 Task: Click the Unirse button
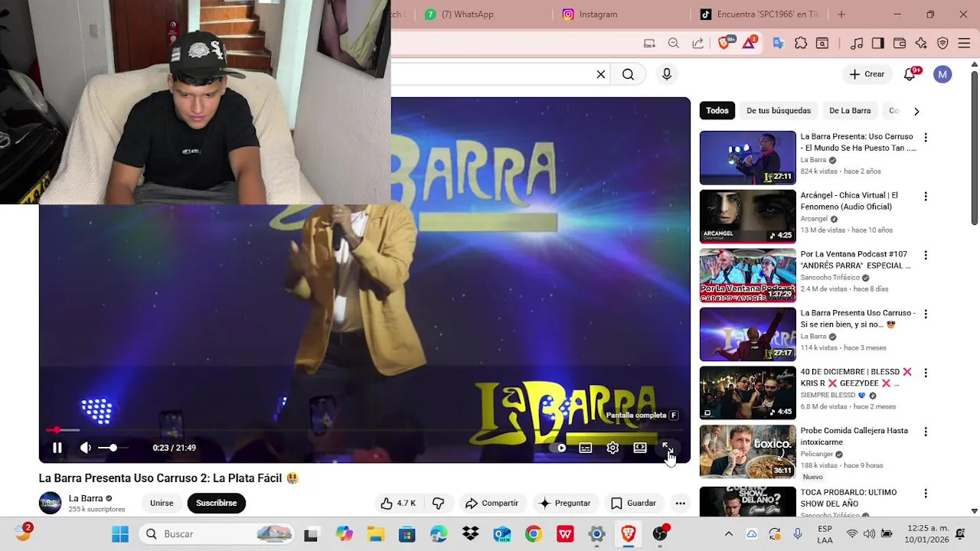(x=162, y=503)
